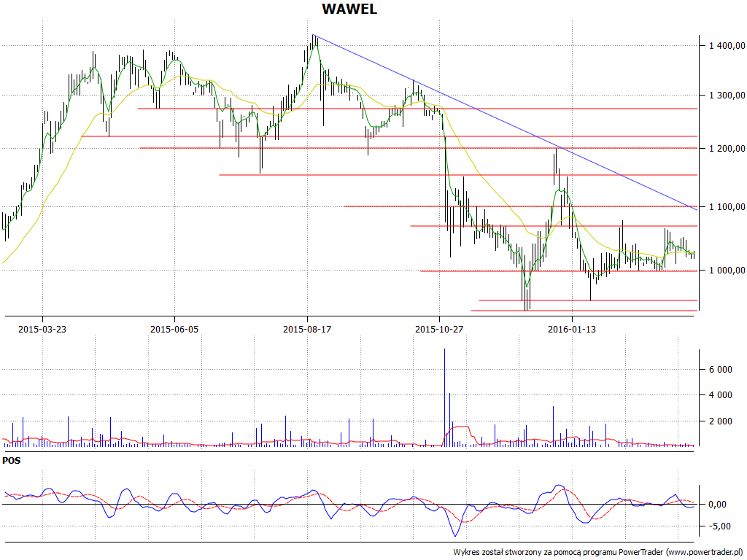Click the 4 000 volume axis label
The width and height of the screenshot is (747, 560).
pos(719,394)
